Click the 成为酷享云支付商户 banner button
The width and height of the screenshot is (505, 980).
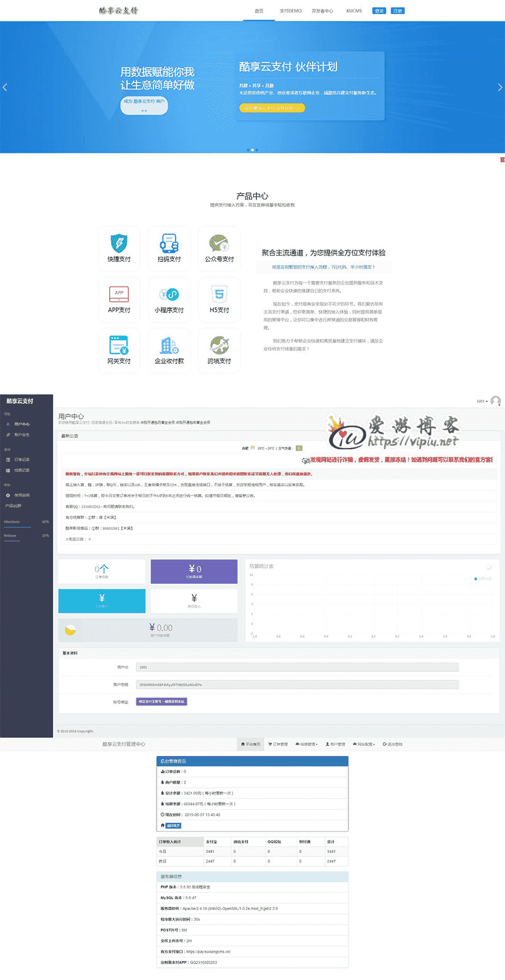144,105
